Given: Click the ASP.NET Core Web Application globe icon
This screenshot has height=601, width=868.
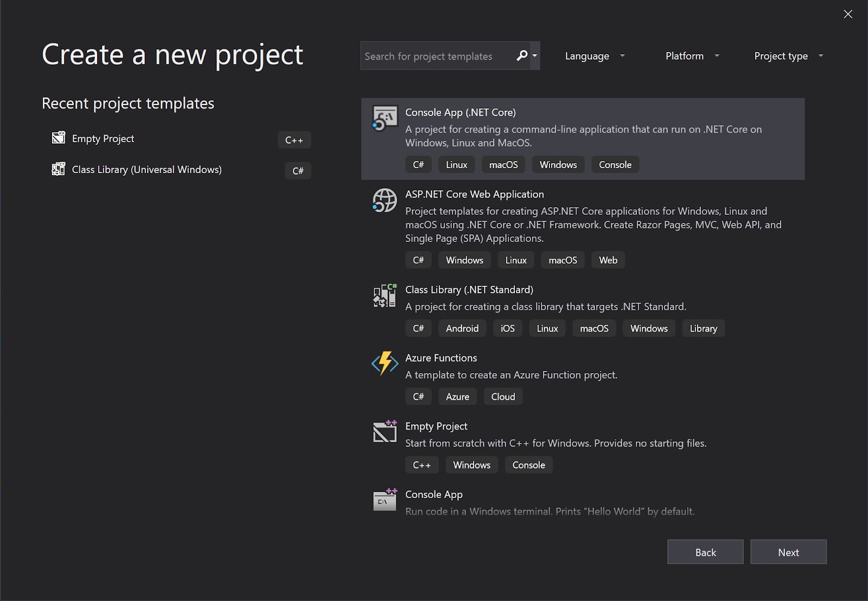Looking at the screenshot, I should (385, 200).
